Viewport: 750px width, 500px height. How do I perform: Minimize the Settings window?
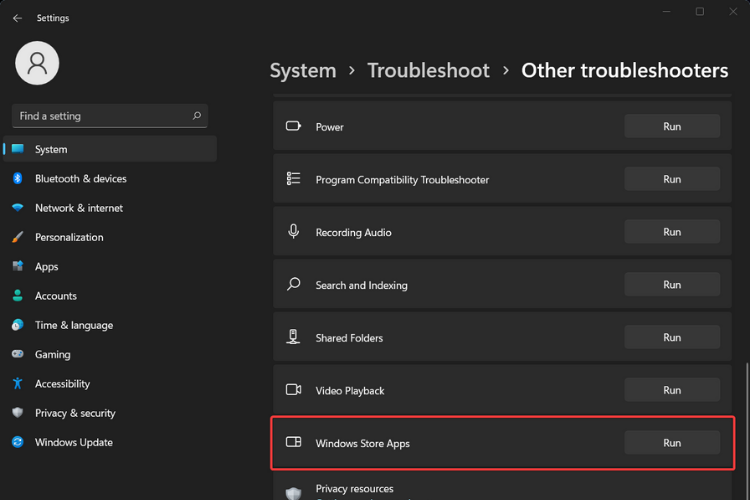666,11
